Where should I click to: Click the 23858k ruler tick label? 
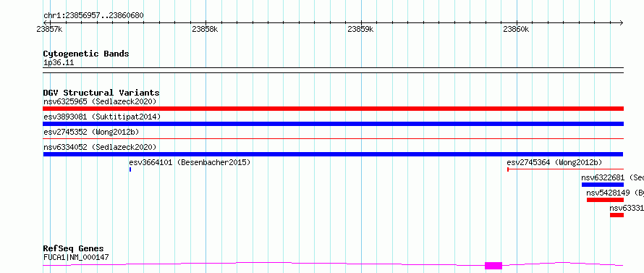pyautogui.click(x=205, y=29)
